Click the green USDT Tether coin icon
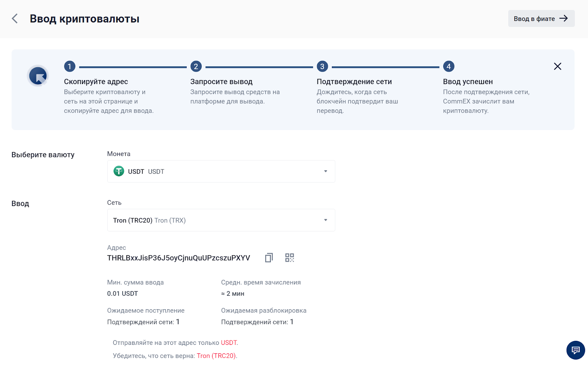This screenshot has width=588, height=368. (x=119, y=172)
